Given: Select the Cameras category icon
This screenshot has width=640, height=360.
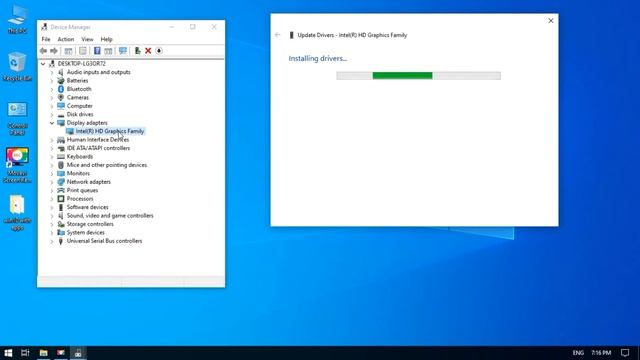Looking at the screenshot, I should point(61,98).
